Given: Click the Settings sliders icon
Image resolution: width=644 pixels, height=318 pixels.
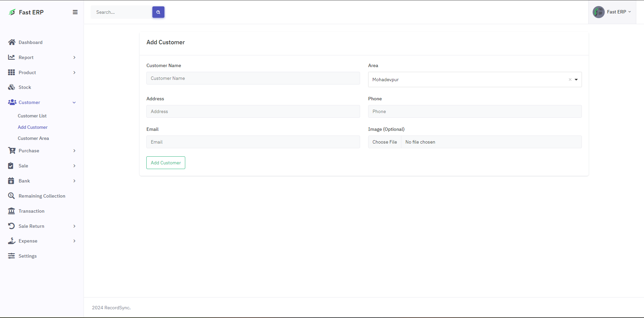Looking at the screenshot, I should point(11,256).
